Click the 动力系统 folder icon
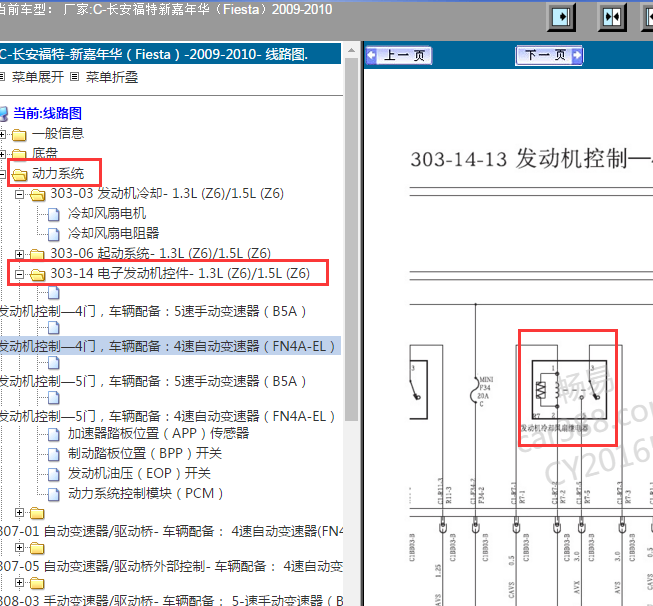This screenshot has width=653, height=606. pos(19,175)
